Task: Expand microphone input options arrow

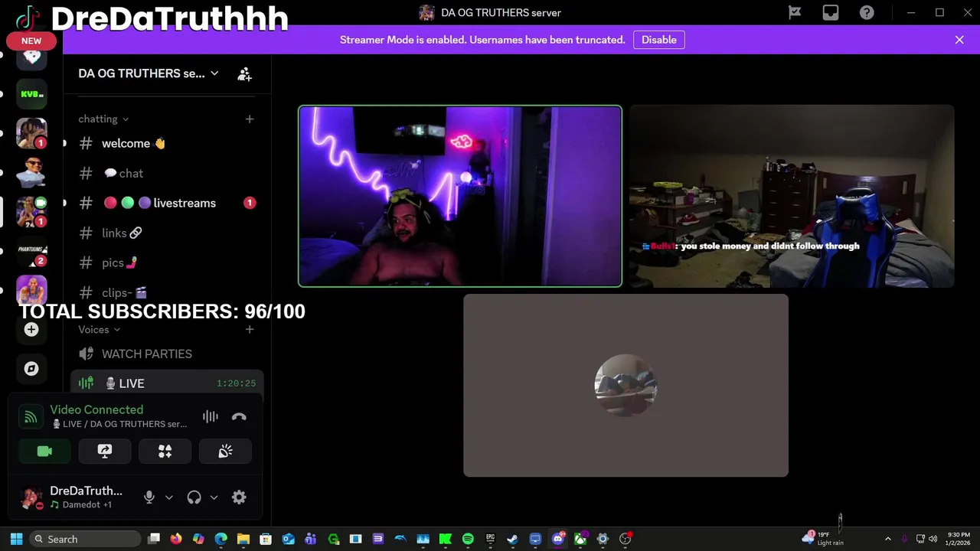Action: point(169,497)
